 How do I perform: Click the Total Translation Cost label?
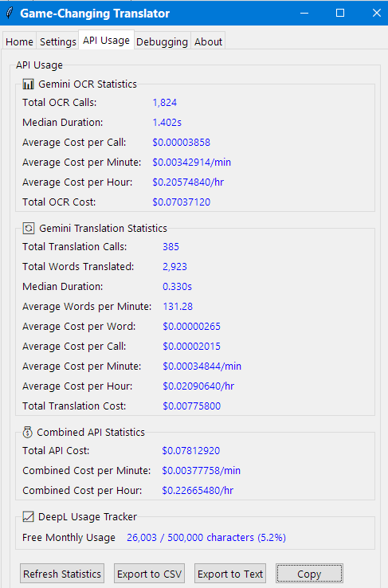74,406
